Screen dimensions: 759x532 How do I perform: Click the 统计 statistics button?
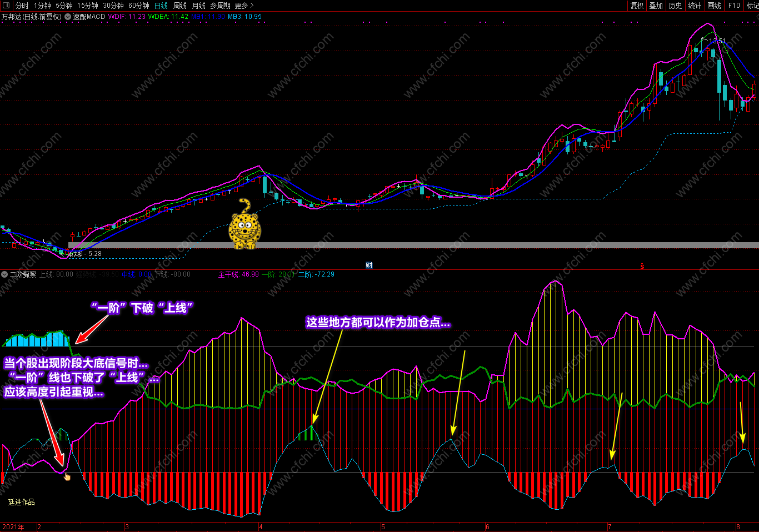[695, 6]
